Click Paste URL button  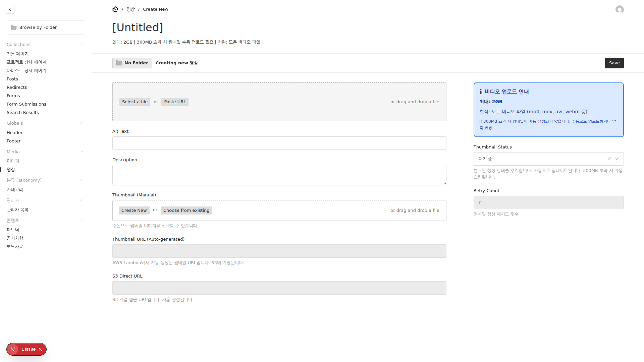[175, 102]
